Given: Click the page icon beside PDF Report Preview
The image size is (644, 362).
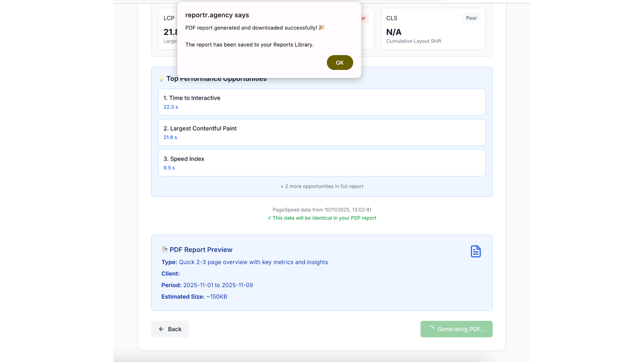Looking at the screenshot, I should 164,250.
